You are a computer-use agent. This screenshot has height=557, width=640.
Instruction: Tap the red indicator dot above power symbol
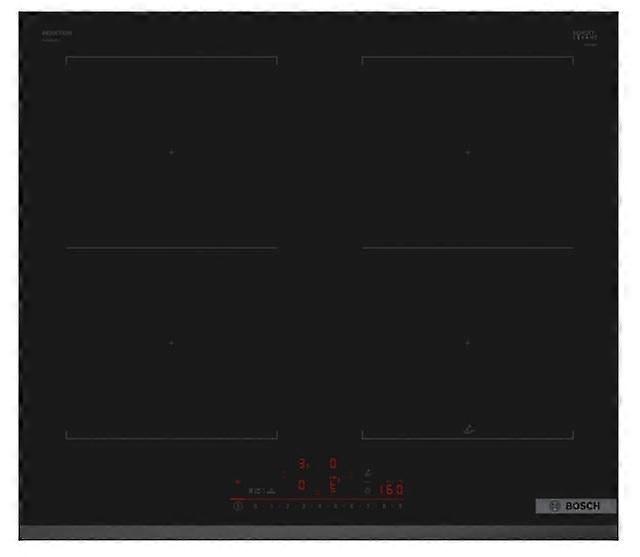[238, 482]
